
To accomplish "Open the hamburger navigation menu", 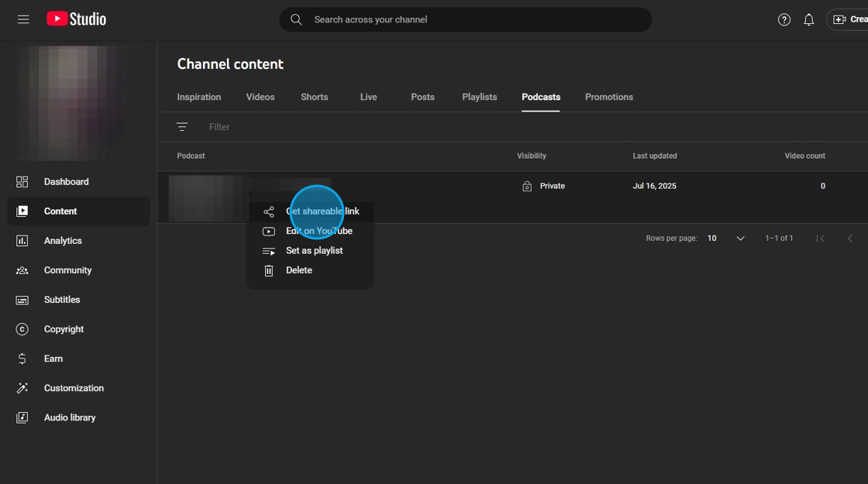I will click(22, 19).
